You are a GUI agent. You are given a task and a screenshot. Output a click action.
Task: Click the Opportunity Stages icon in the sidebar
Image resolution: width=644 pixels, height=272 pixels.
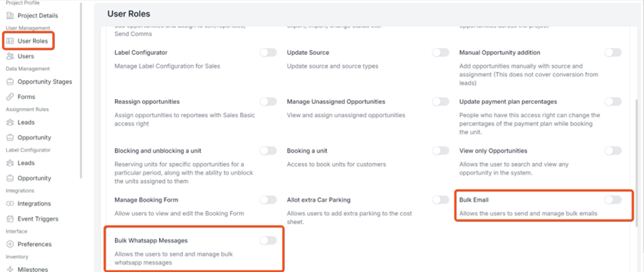10,82
